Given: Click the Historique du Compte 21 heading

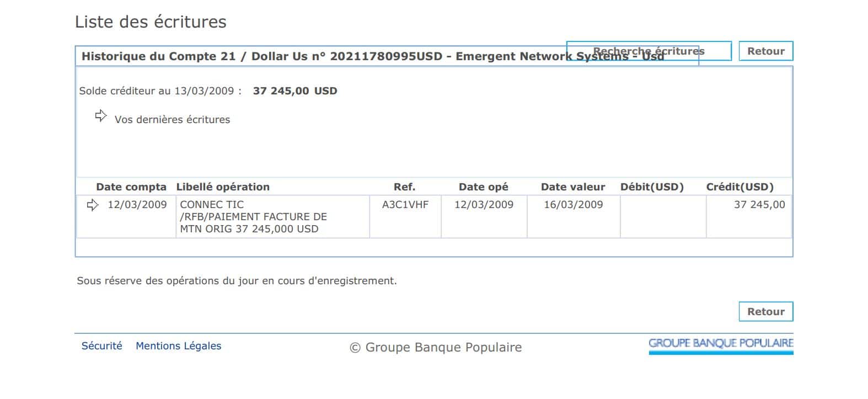Looking at the screenshot, I should 373,56.
